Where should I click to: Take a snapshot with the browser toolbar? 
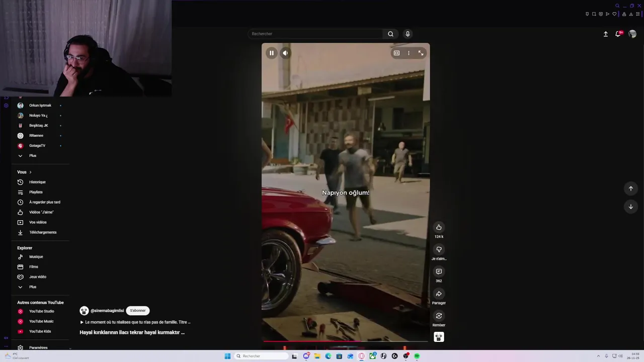click(594, 14)
